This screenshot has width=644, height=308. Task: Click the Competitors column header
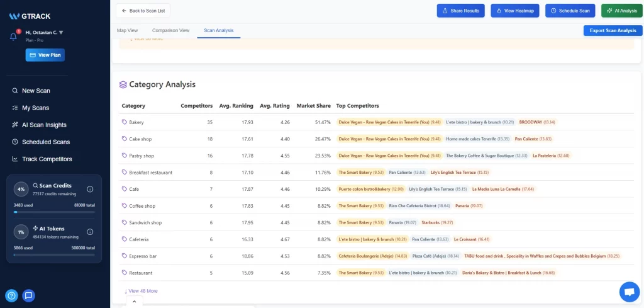(197, 106)
